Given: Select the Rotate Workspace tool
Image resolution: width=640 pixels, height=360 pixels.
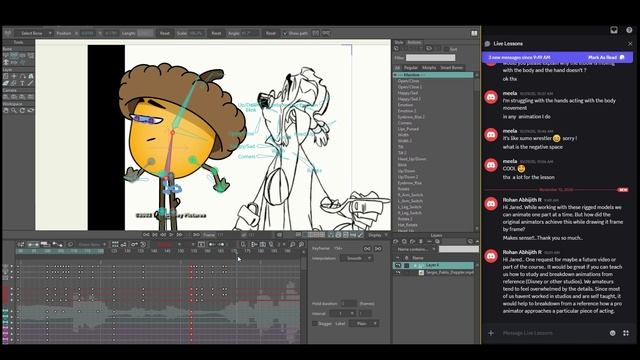Looking at the screenshot, I should pyautogui.click(x=22, y=111).
